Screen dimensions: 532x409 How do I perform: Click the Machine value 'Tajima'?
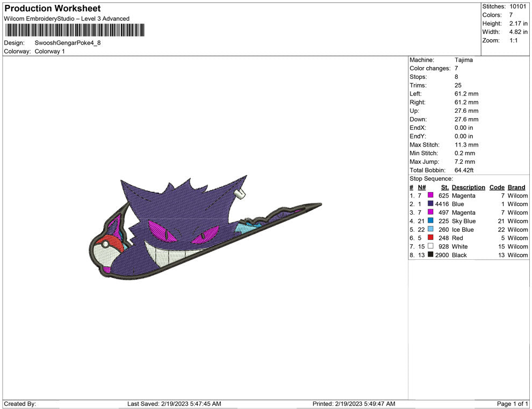[x=463, y=60]
